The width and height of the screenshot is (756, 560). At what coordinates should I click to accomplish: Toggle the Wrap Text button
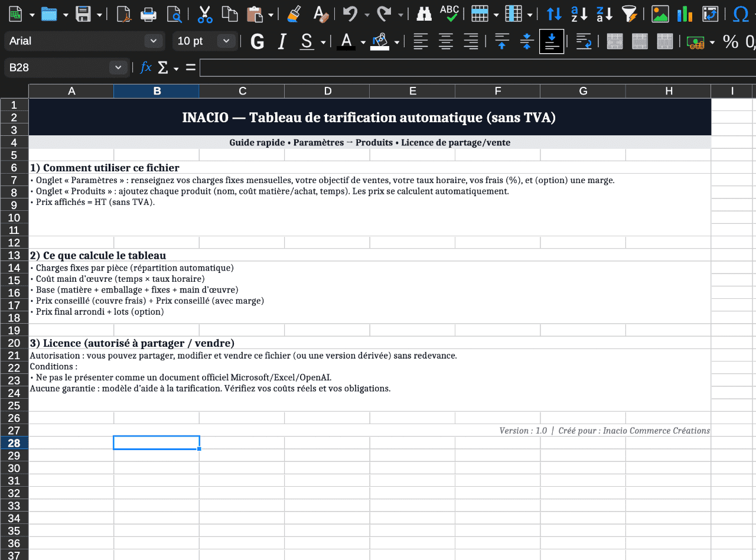coord(584,41)
